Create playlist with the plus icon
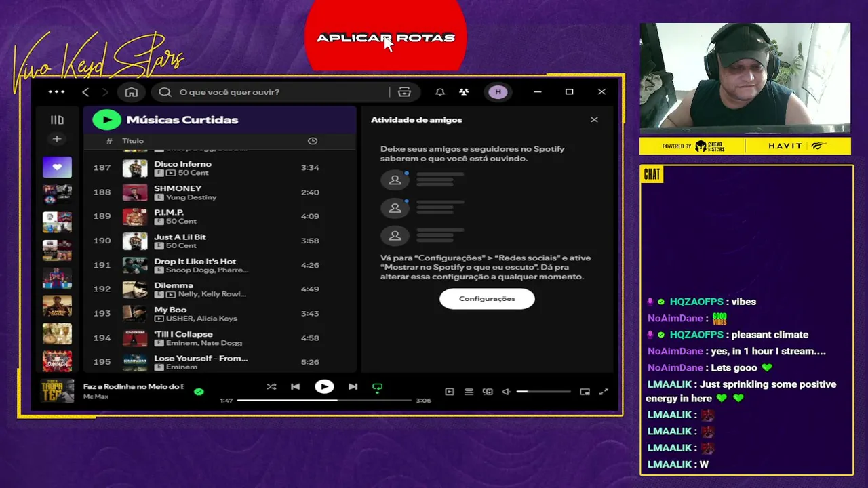The height and width of the screenshot is (488, 868). pyautogui.click(x=57, y=139)
